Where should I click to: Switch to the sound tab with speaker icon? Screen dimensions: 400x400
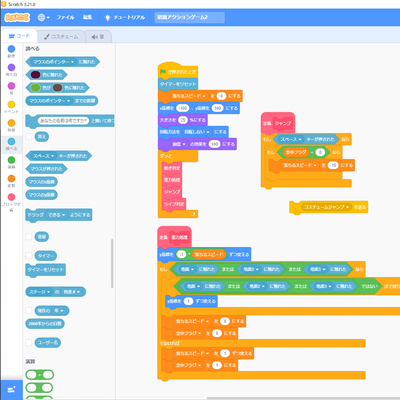pyautogui.click(x=98, y=37)
